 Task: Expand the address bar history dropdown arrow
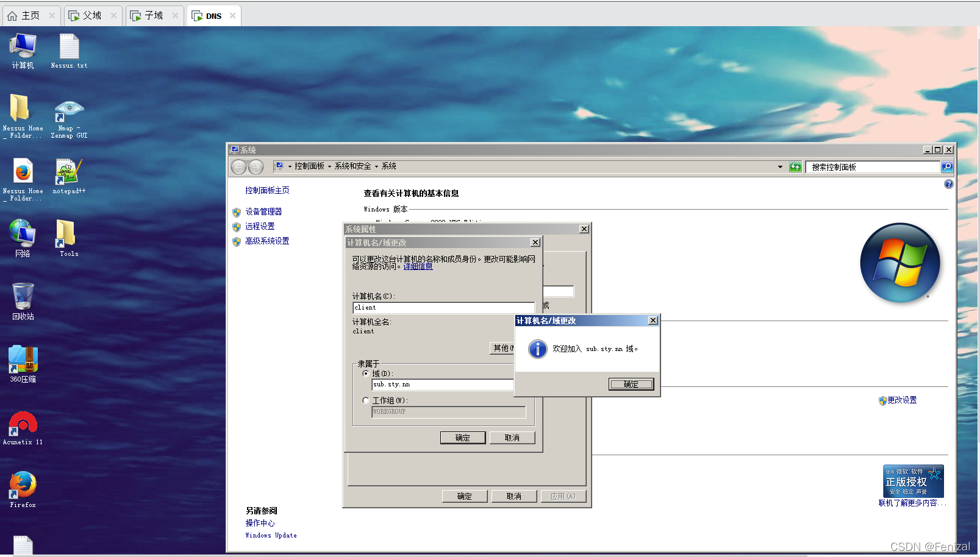(x=780, y=167)
